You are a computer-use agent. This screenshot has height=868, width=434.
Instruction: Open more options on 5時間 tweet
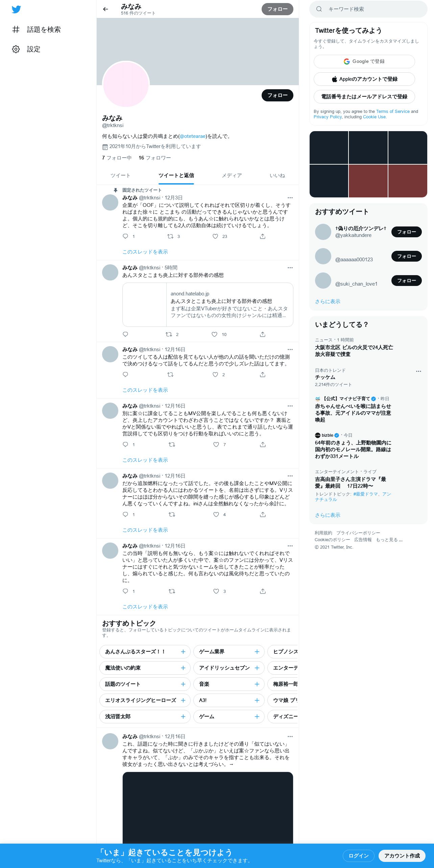tap(290, 268)
